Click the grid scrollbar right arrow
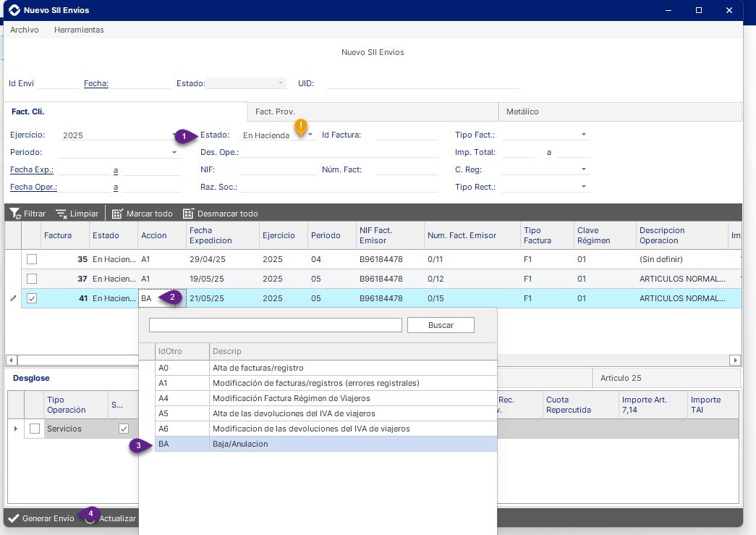Image resolution: width=756 pixels, height=535 pixels. [x=735, y=360]
